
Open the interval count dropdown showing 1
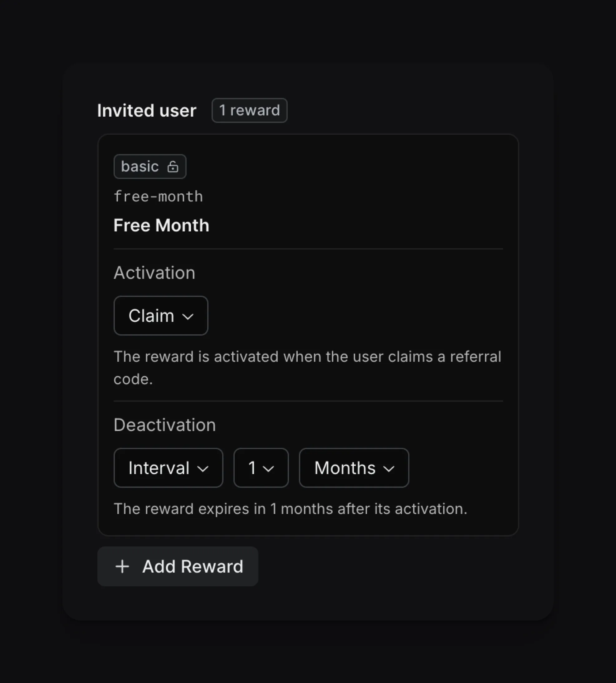pyautogui.click(x=261, y=468)
